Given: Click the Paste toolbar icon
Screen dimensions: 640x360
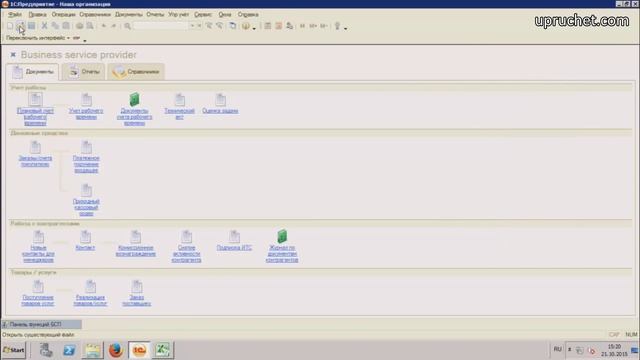Looking at the screenshot, I should click(66, 26).
